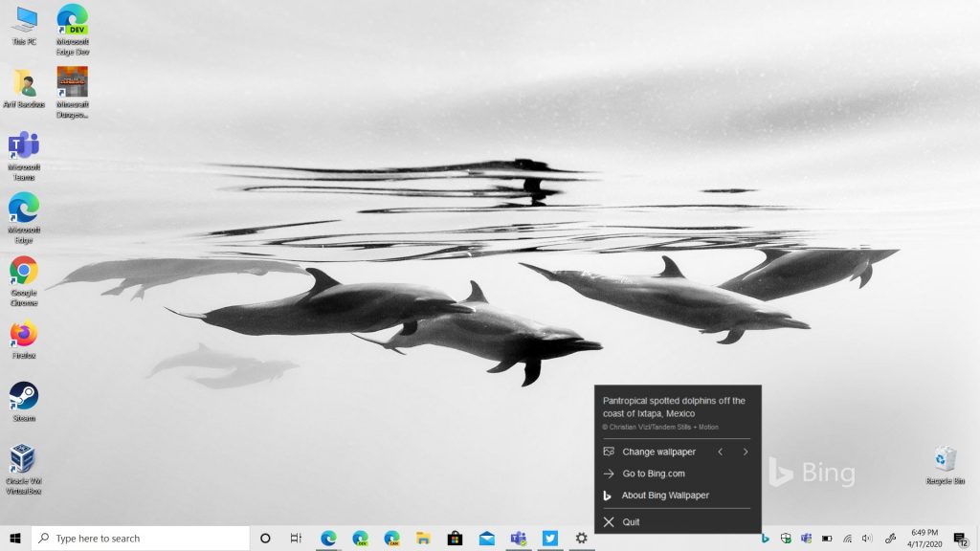
Task: Open Cortana from the taskbar circle icon
Action: (x=265, y=539)
